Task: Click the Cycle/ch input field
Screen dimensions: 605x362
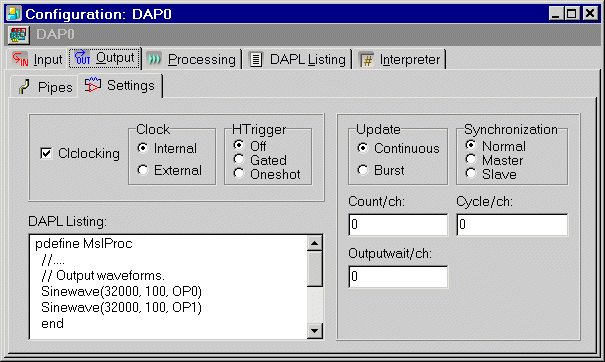Action: tap(512, 224)
